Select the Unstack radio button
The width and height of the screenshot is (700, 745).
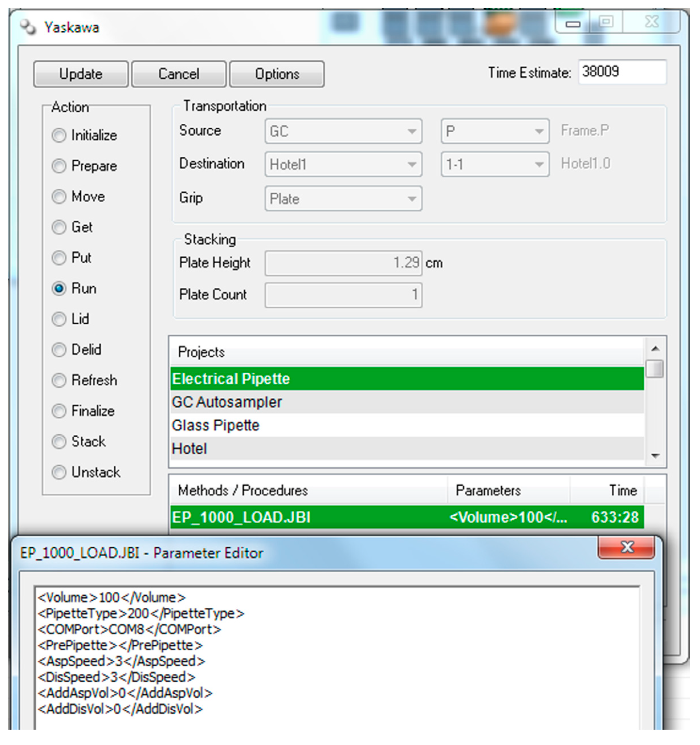point(59,472)
